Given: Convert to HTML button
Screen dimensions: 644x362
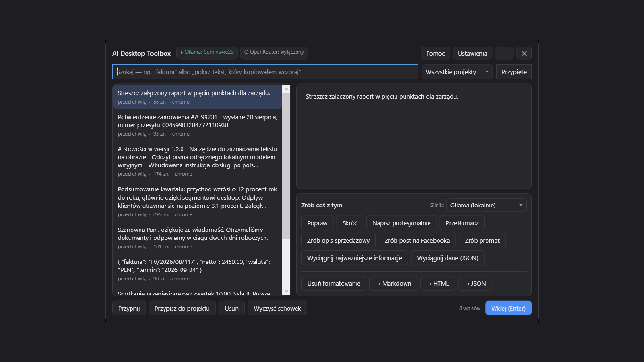Looking at the screenshot, I should coord(438,283).
